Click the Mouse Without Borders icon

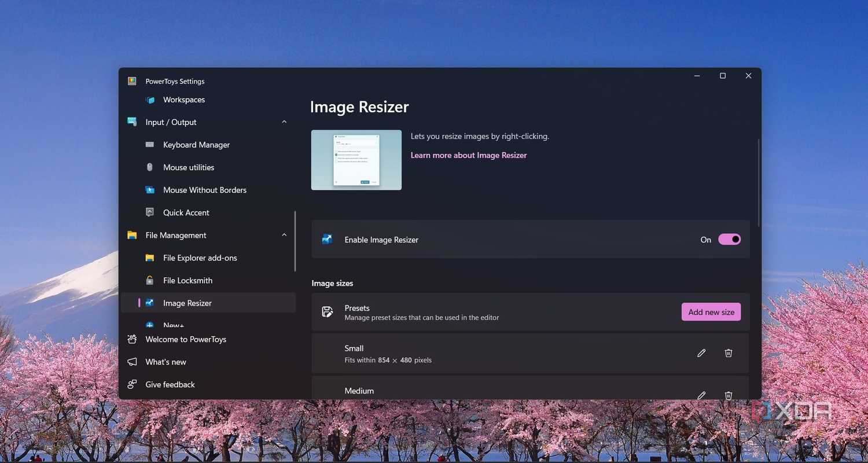pos(150,190)
